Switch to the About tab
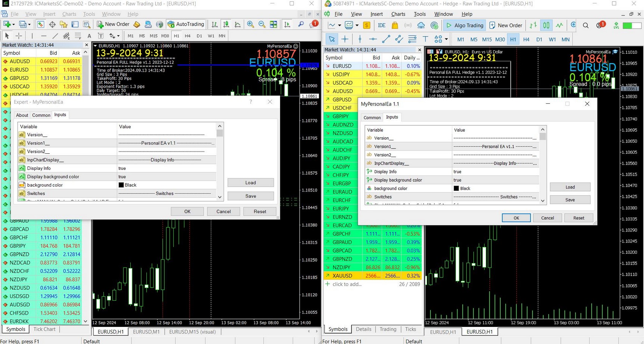The width and height of the screenshot is (644, 344). click(22, 115)
